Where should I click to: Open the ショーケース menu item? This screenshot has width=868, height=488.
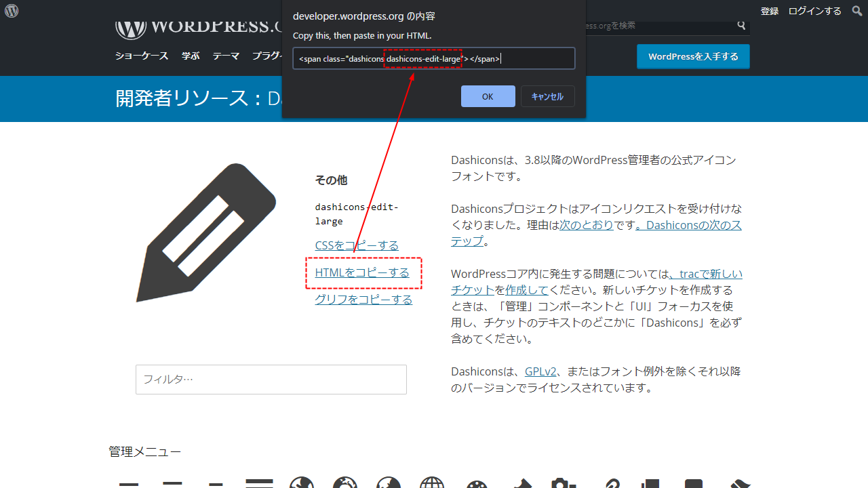[141, 56]
